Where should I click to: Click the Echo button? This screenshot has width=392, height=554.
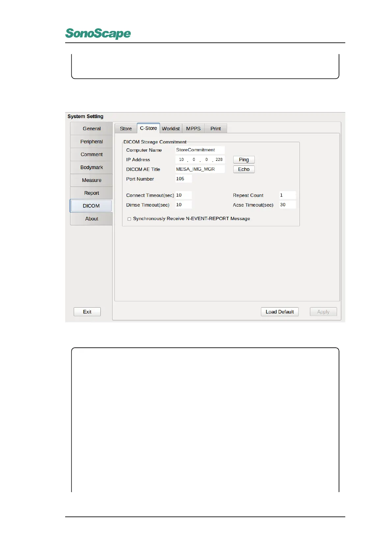tap(244, 169)
